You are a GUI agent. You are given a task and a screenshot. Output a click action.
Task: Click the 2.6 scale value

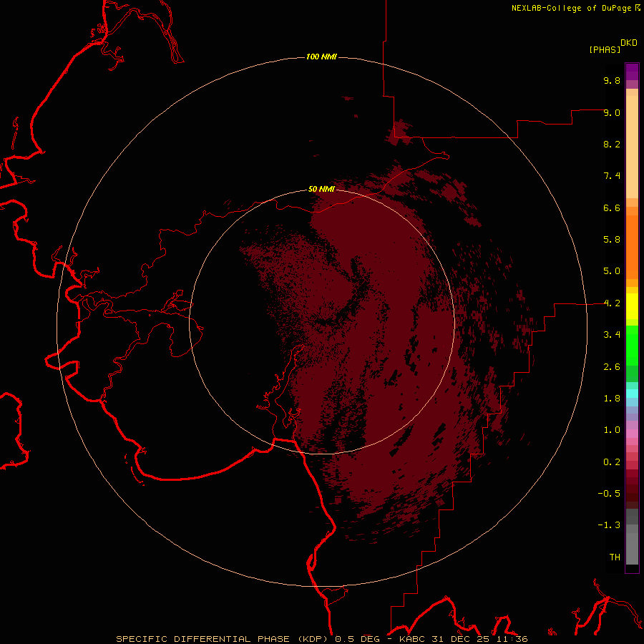point(612,367)
